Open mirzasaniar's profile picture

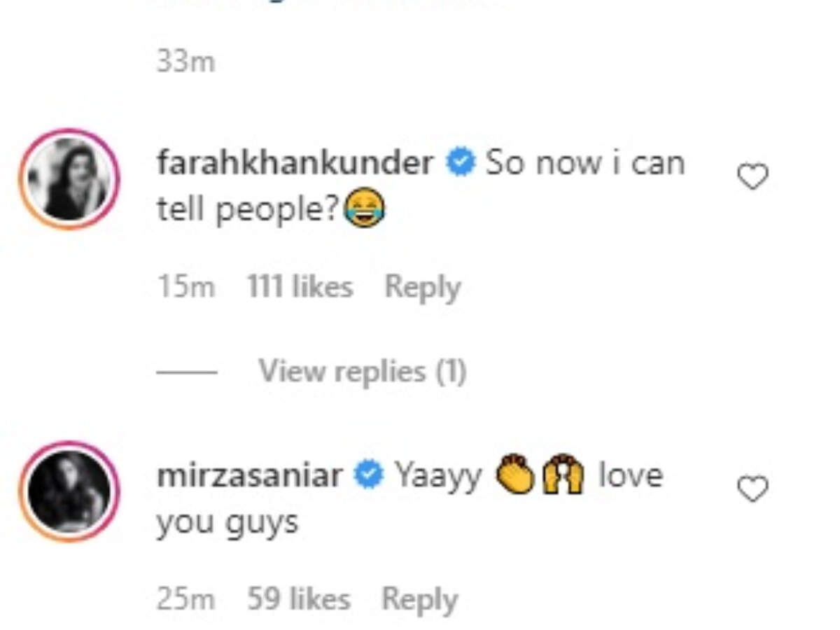69,492
